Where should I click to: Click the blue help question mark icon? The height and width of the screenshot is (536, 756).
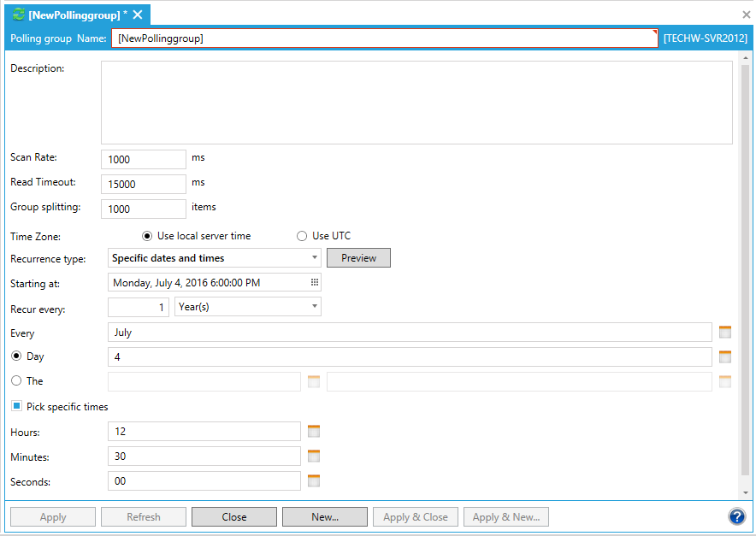736,516
